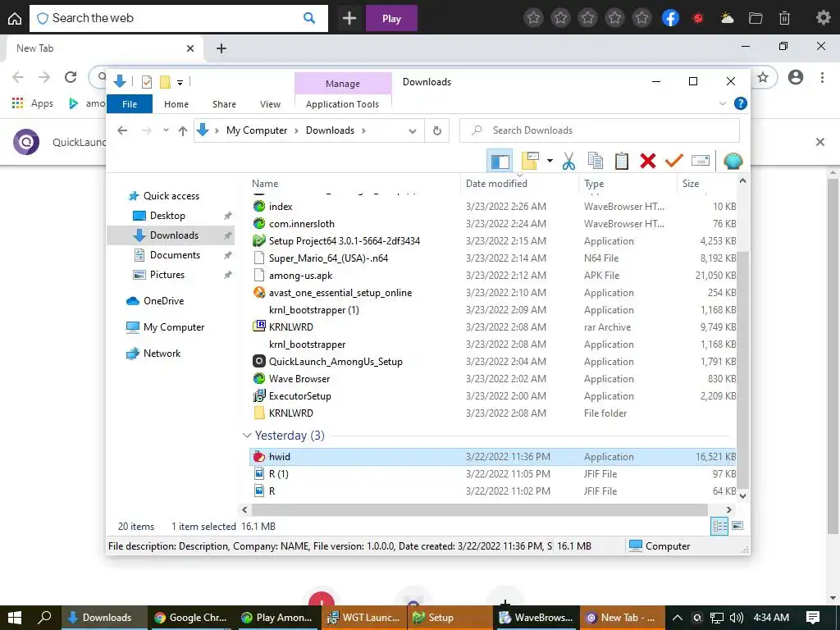Click the orange checkmark Properties icon
This screenshot has height=630, width=840.
[674, 161]
